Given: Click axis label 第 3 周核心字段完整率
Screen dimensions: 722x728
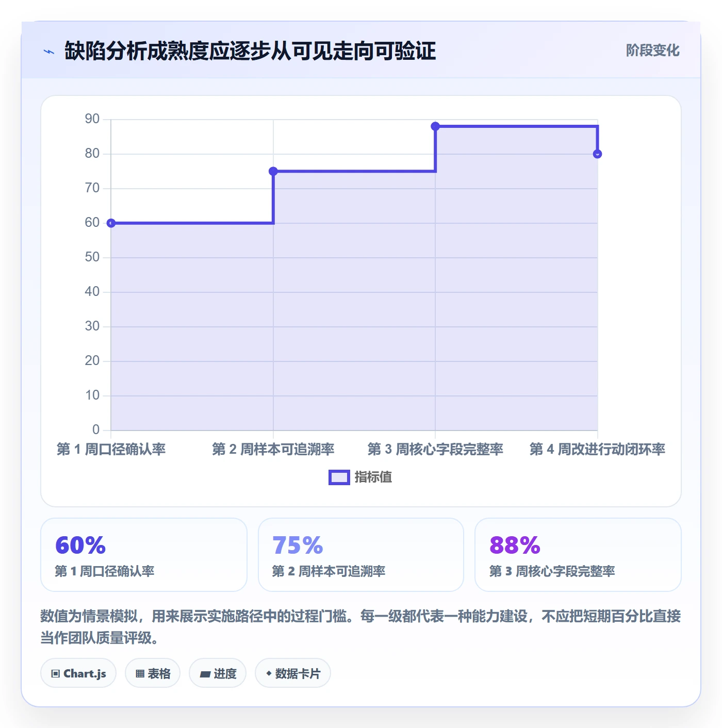Looking at the screenshot, I should pos(435,449).
